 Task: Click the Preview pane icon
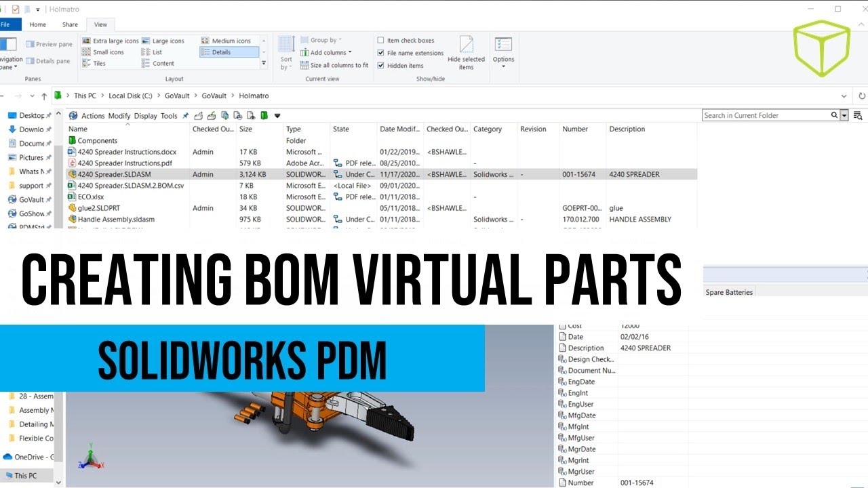[30, 44]
